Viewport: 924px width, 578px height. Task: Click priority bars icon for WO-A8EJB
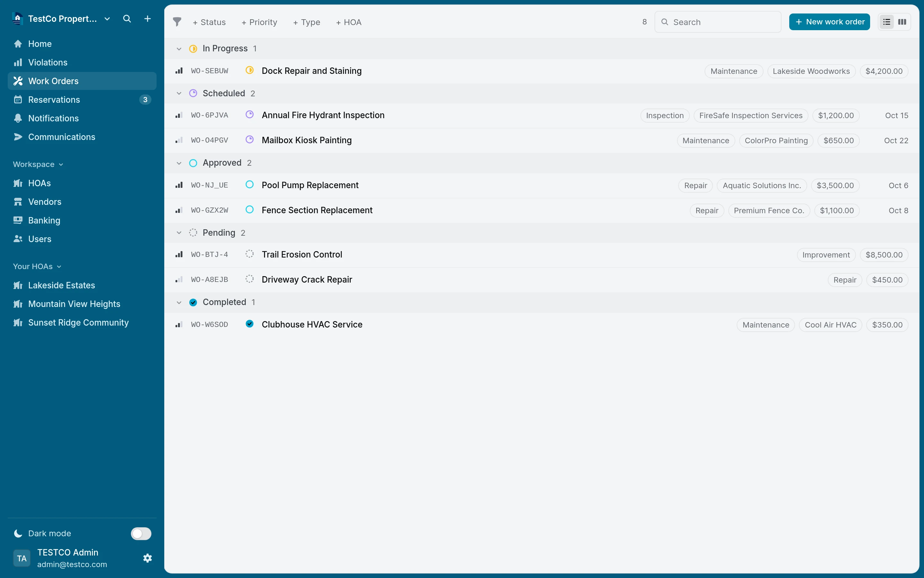point(179,279)
